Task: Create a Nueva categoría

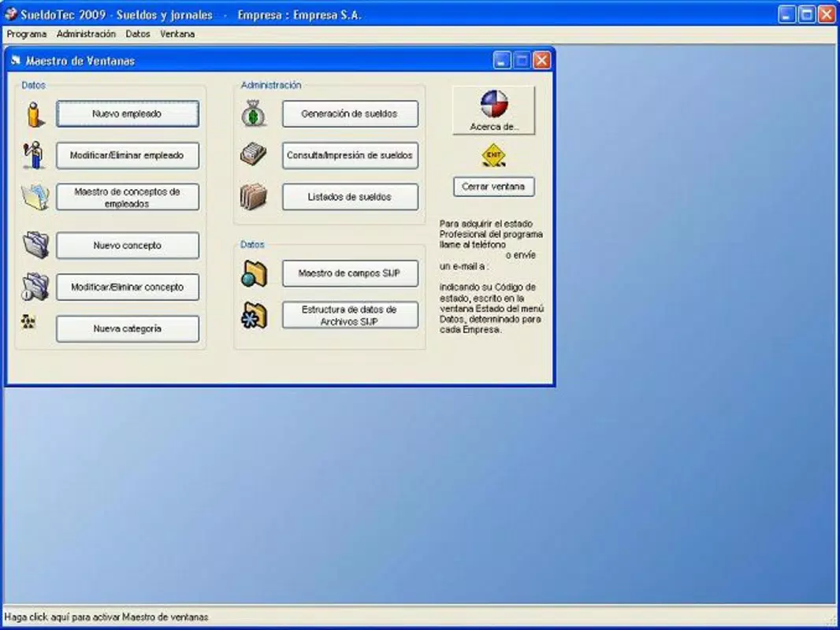Action: point(128,328)
